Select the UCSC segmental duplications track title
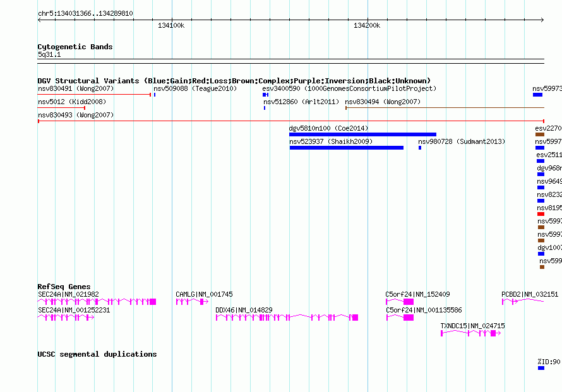This screenshot has height=392, width=562. pyautogui.click(x=97, y=354)
